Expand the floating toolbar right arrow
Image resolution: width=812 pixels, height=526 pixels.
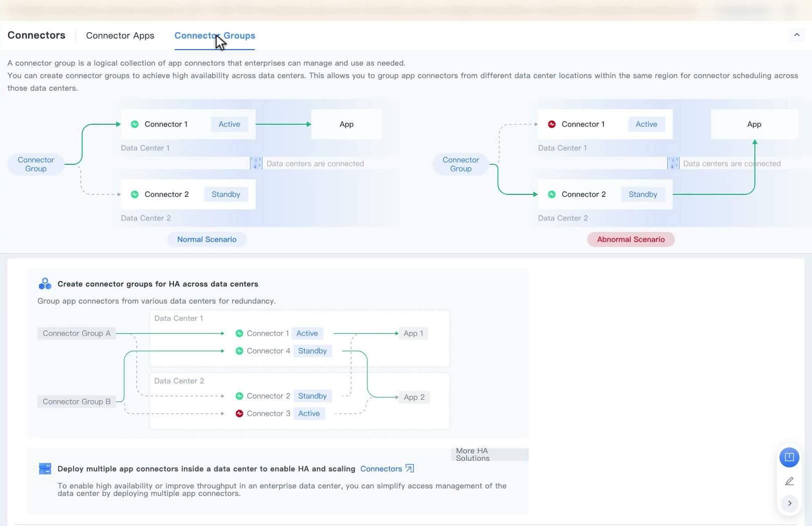tap(789, 503)
